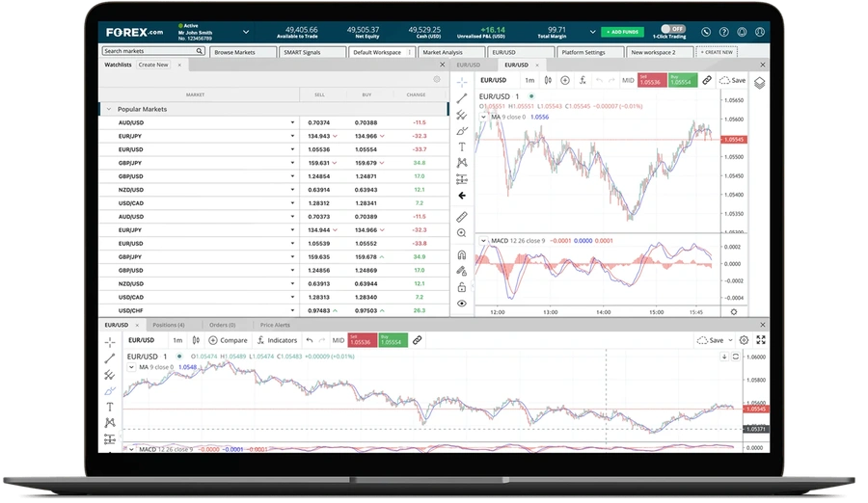Open the notifications bell icon in header

(x=742, y=32)
